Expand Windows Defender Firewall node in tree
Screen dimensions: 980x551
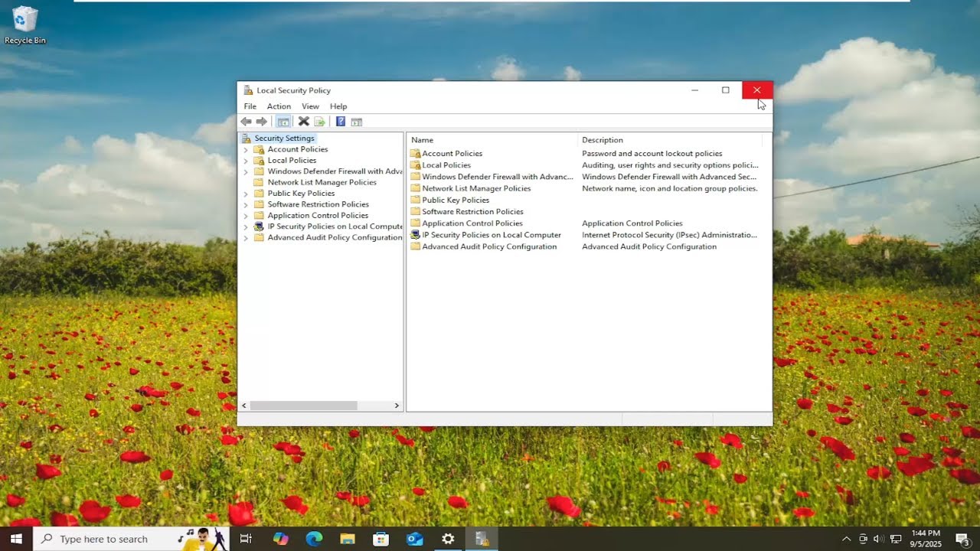click(x=246, y=171)
